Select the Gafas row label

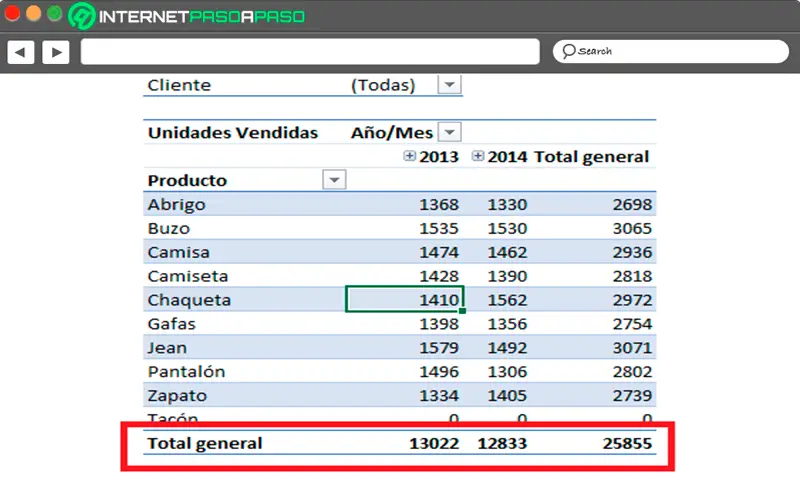pos(171,324)
